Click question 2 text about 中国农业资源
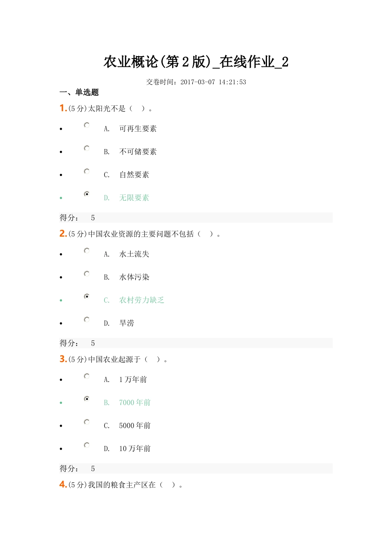Viewport: 392px width, 555px height. [x=140, y=234]
